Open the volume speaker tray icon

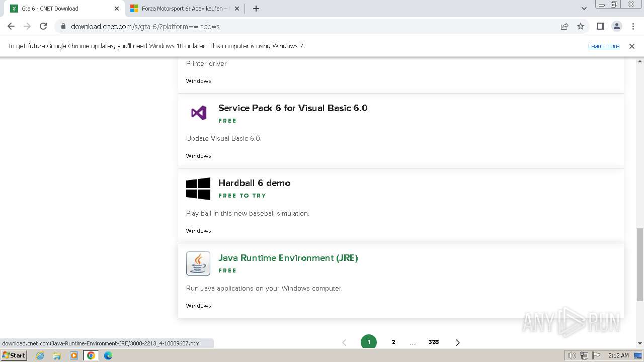(x=572, y=355)
